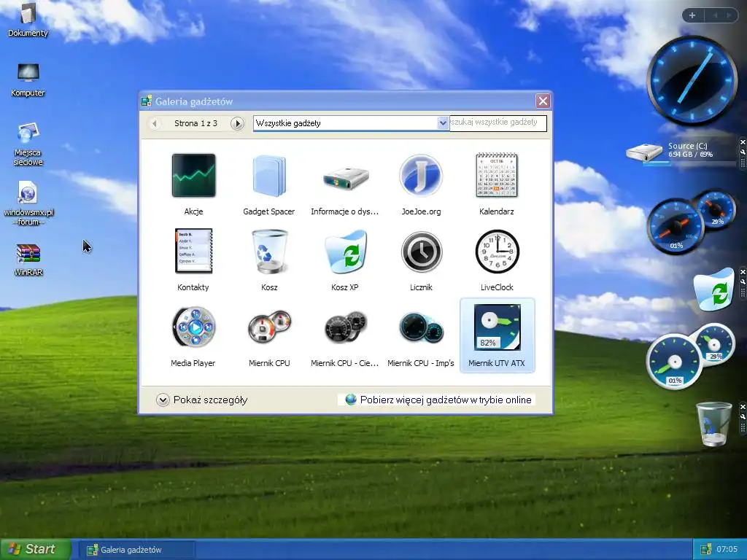Expand Pokaż szczegóły details
Viewport: 747px width, 560px height.
(x=202, y=400)
